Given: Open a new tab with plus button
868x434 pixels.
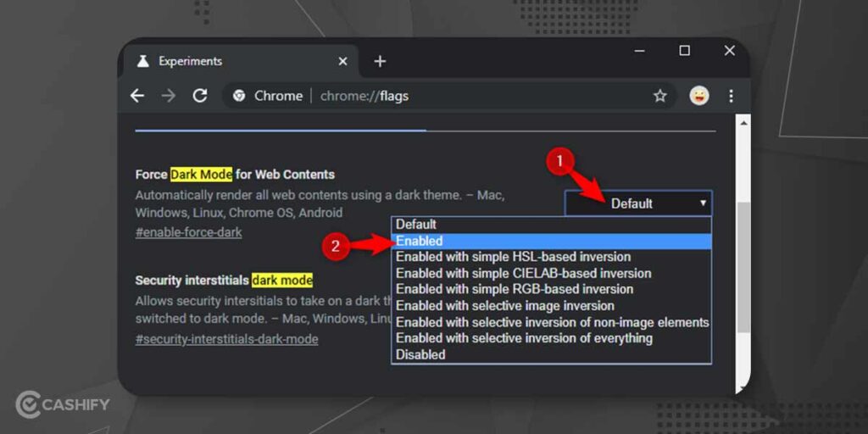Looking at the screenshot, I should coord(380,61).
